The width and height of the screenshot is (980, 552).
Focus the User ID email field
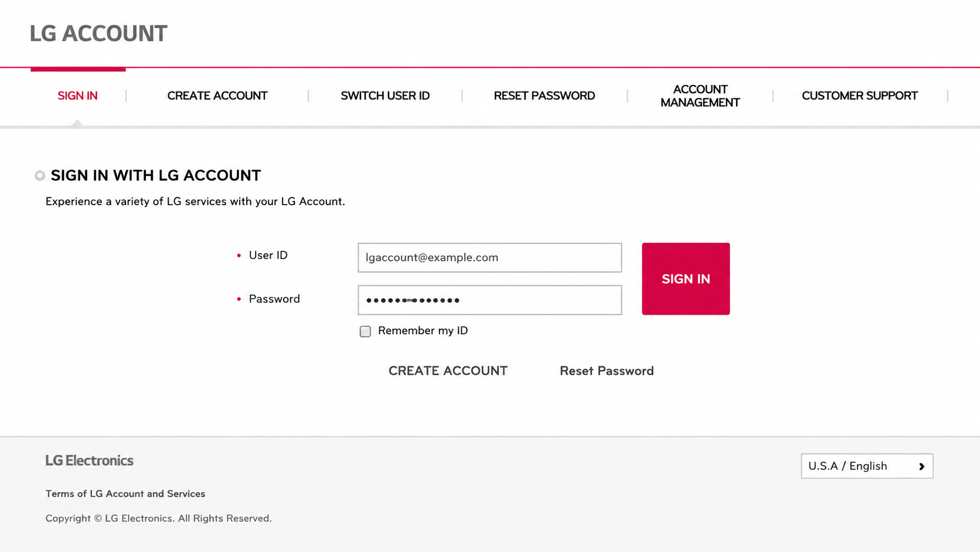[x=490, y=258]
